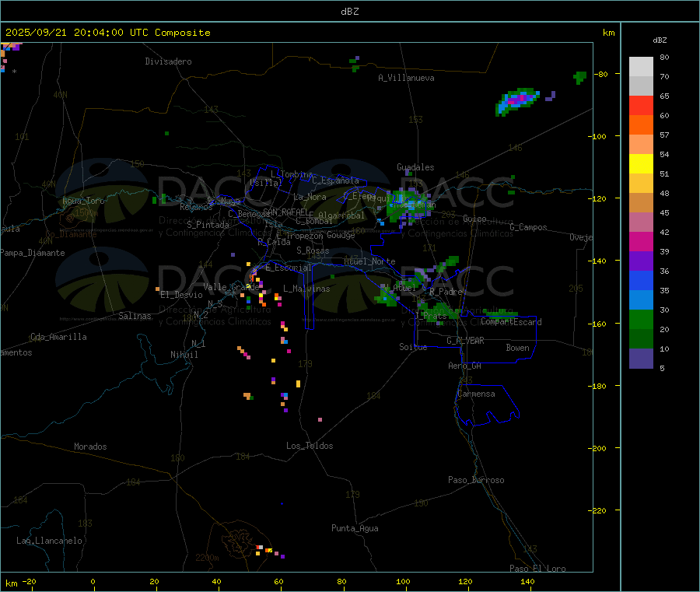Viewport: 700px width, 592px height.
Task: Click the 'Aero_GA' map label
Action: click(x=465, y=366)
